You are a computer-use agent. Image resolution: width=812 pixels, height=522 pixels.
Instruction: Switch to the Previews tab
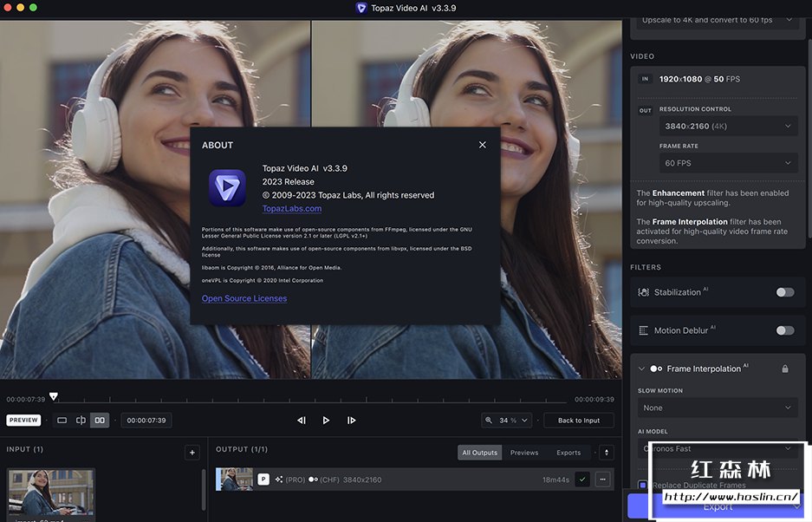coord(524,453)
